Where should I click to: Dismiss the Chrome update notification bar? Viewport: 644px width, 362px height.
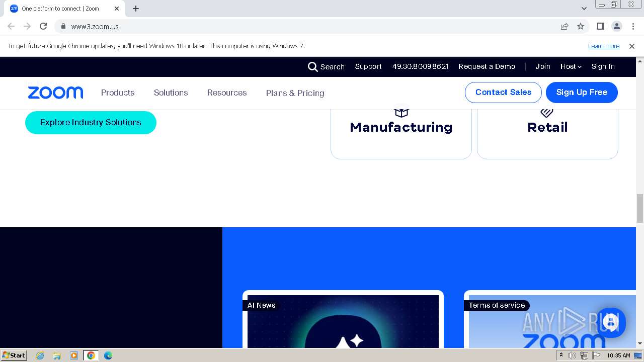pyautogui.click(x=632, y=46)
